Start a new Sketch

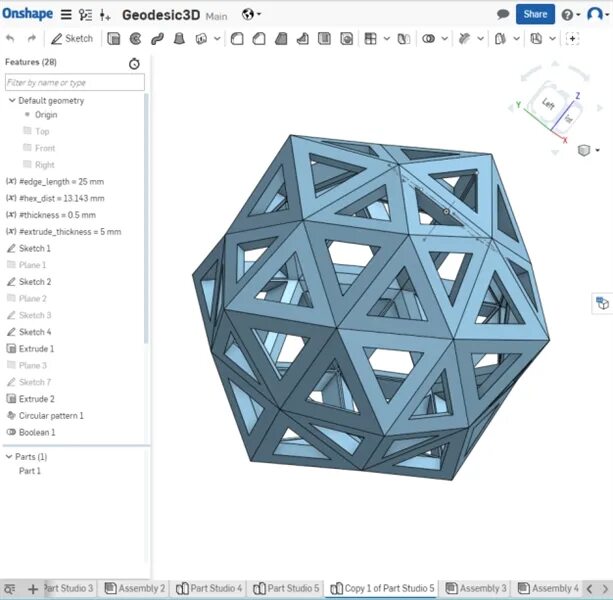point(72,38)
